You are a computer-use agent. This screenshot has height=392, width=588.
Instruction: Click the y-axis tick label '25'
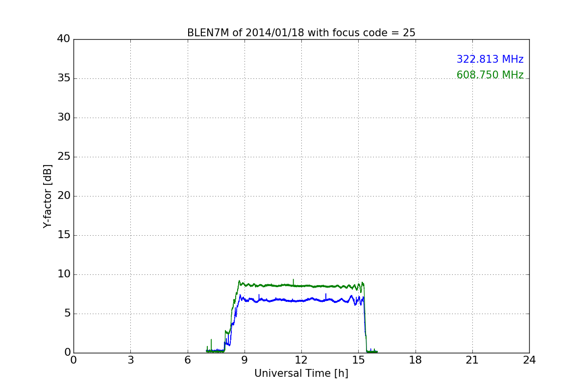click(64, 157)
